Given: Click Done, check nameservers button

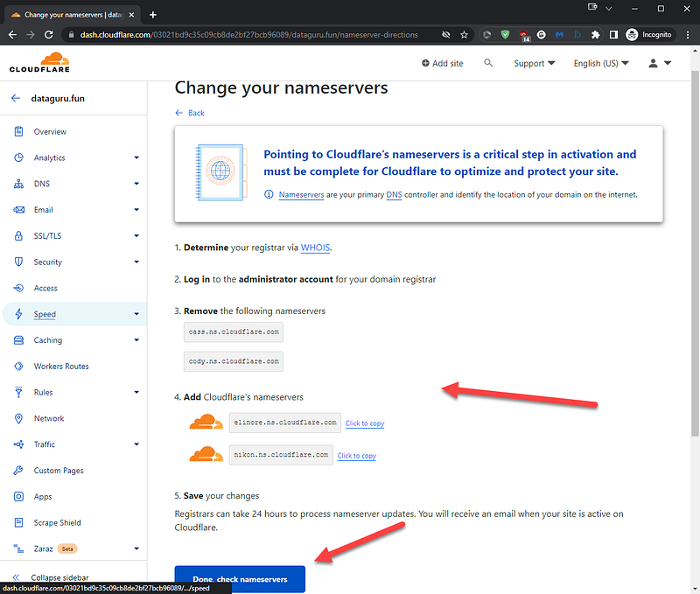Looking at the screenshot, I should [240, 579].
